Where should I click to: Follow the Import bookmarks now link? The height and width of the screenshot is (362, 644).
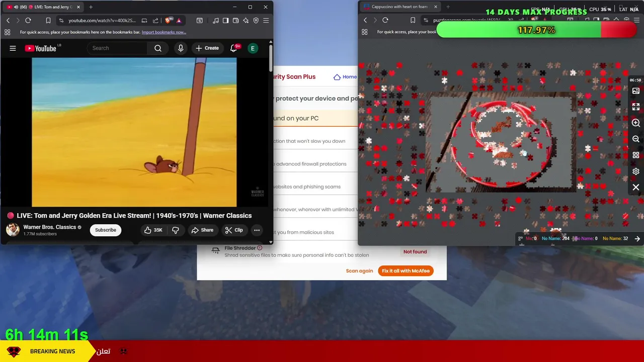164,32
